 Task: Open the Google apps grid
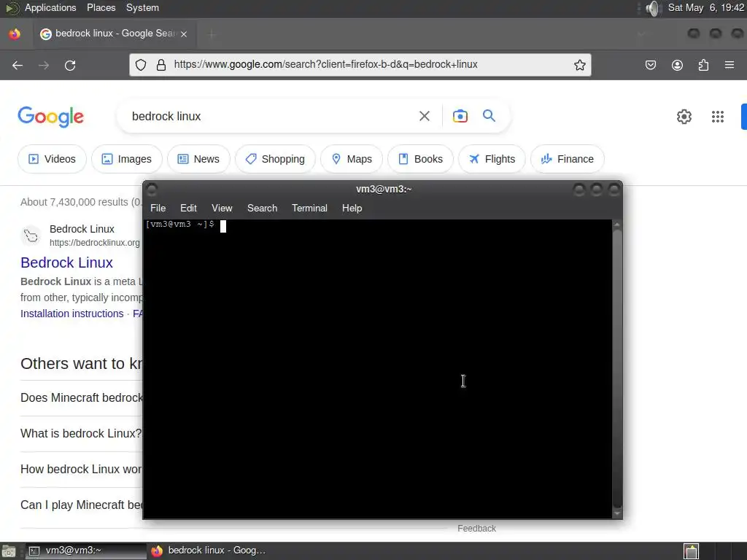click(718, 117)
